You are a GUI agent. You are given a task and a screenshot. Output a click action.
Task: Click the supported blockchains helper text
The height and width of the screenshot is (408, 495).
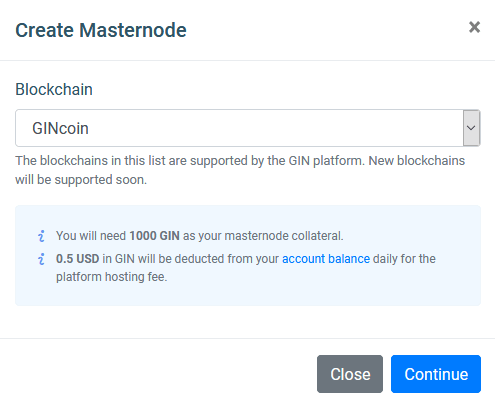point(240,170)
